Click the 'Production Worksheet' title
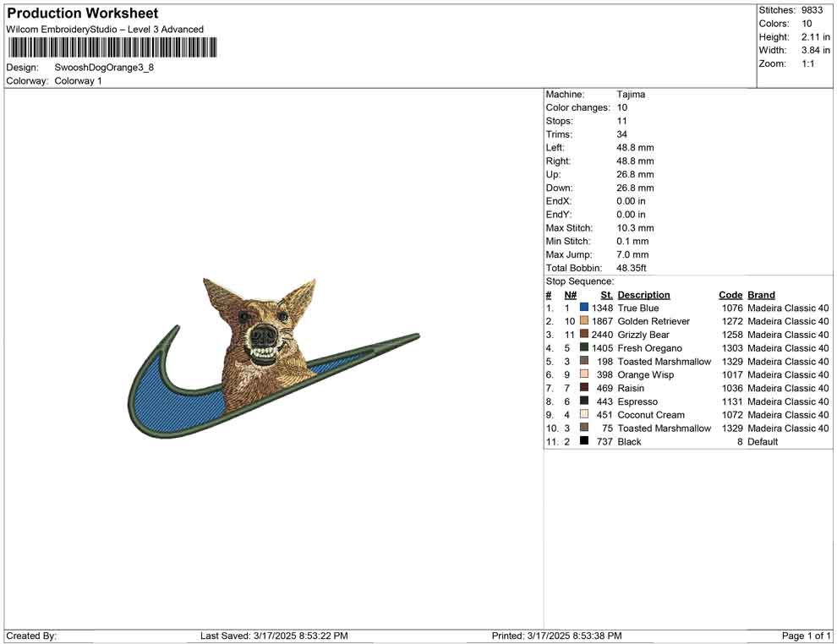Image resolution: width=837 pixels, height=644 pixels. 83,13
